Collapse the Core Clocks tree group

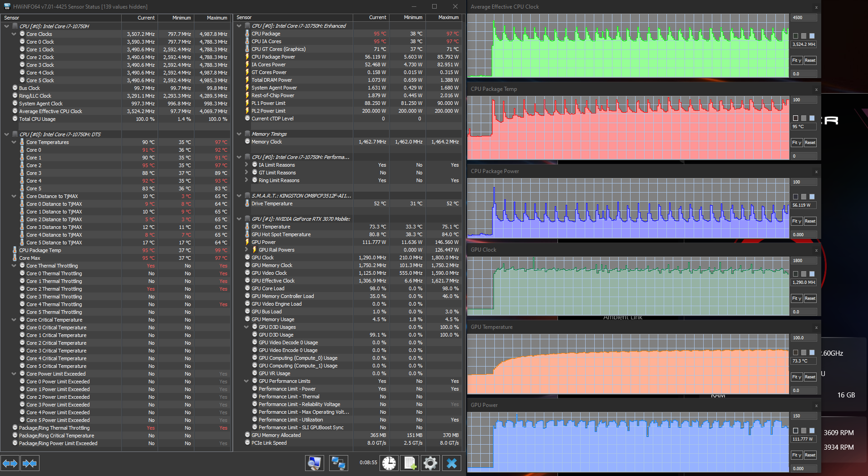(x=14, y=34)
